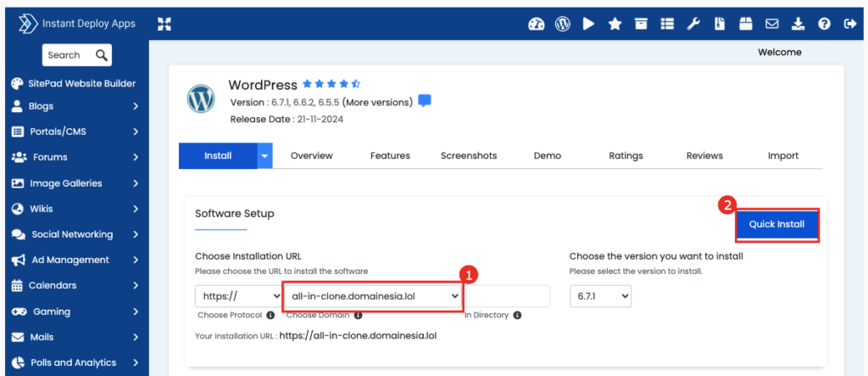Click the https://all-in-clone.domainesia.lol installation URL text
The image size is (868, 376).
coord(359,335)
